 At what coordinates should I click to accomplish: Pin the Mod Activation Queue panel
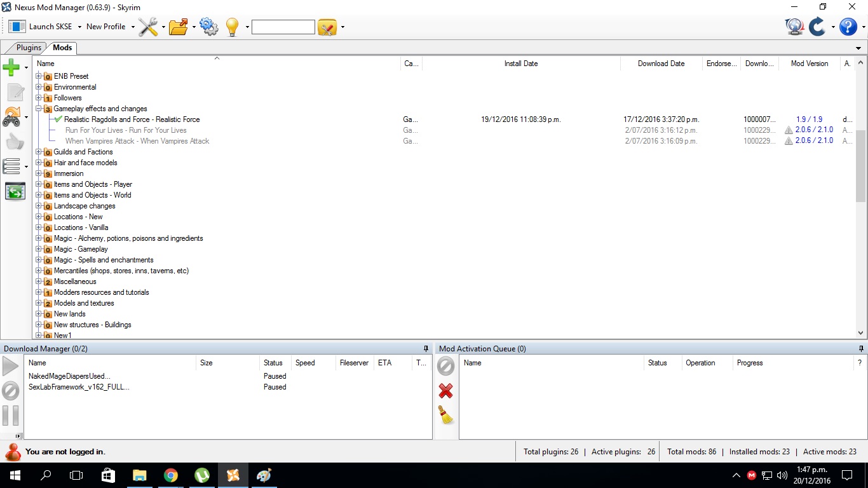tap(861, 349)
